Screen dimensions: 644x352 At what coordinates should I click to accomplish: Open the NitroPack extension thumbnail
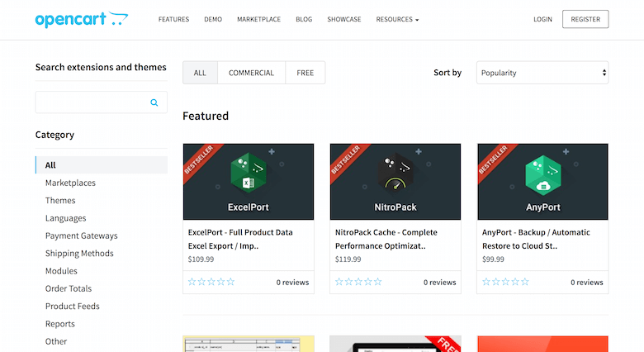395,182
